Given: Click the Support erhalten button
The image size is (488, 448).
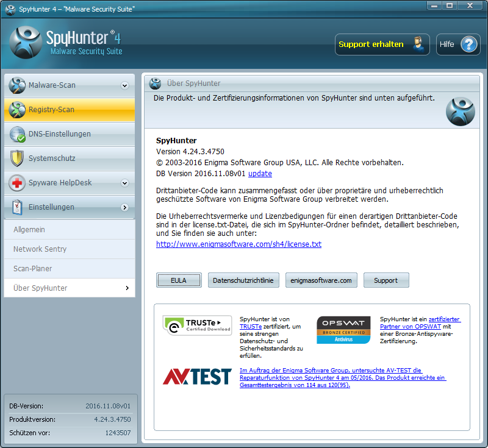Looking at the screenshot, I should [382, 44].
